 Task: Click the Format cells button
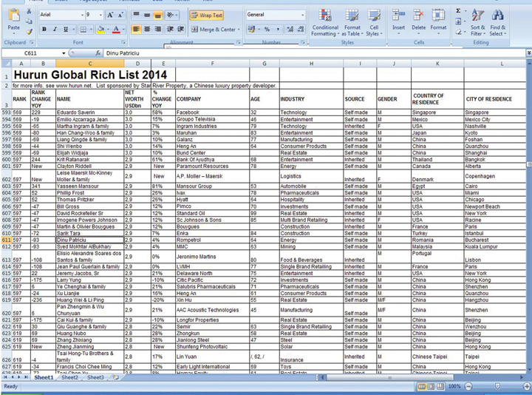[438, 21]
